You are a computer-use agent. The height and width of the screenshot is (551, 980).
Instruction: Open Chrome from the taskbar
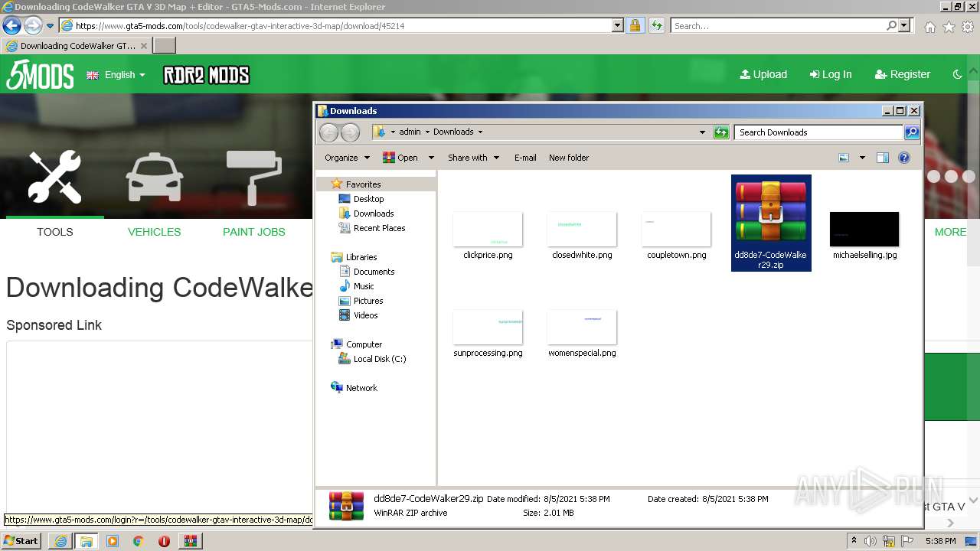click(x=139, y=541)
